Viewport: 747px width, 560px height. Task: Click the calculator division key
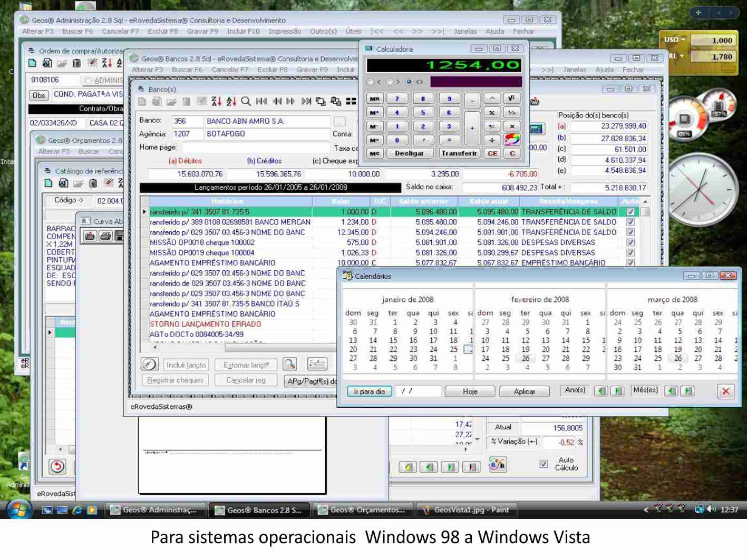pos(492,140)
